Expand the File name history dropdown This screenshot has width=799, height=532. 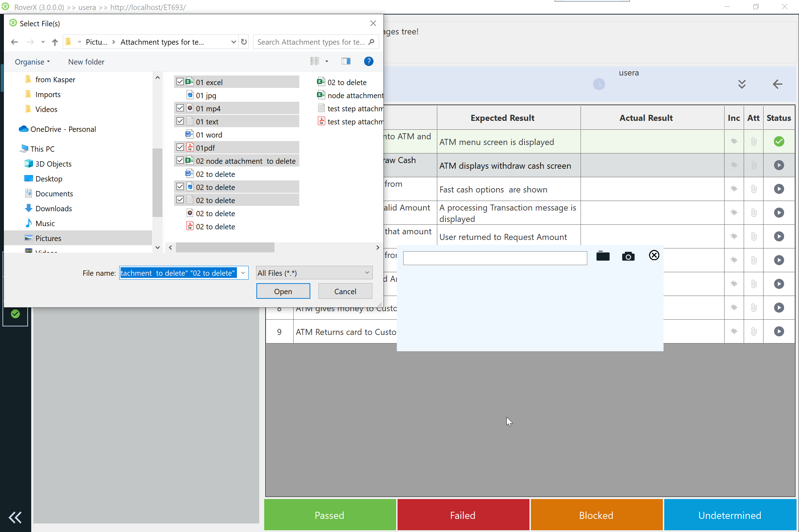point(243,273)
